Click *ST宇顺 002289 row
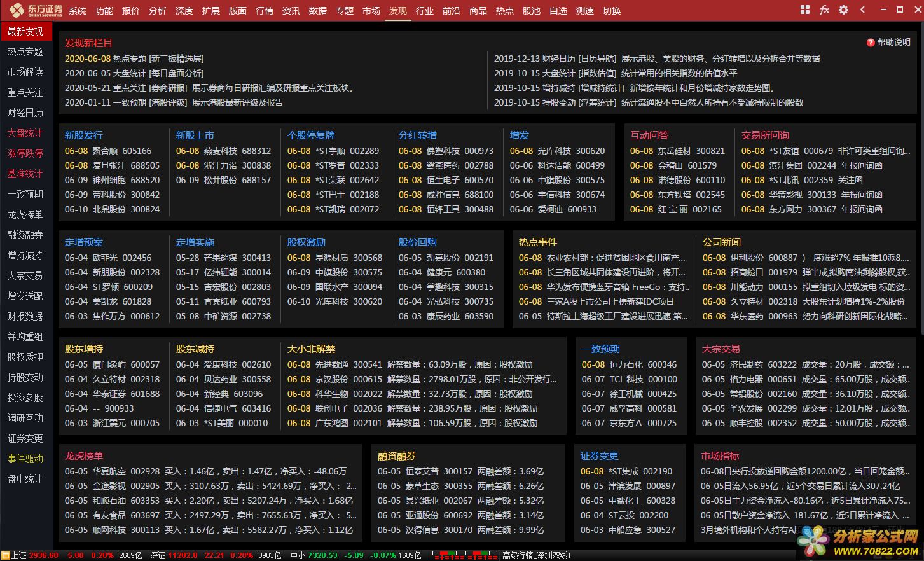The image size is (924, 561). pyautogui.click(x=333, y=151)
